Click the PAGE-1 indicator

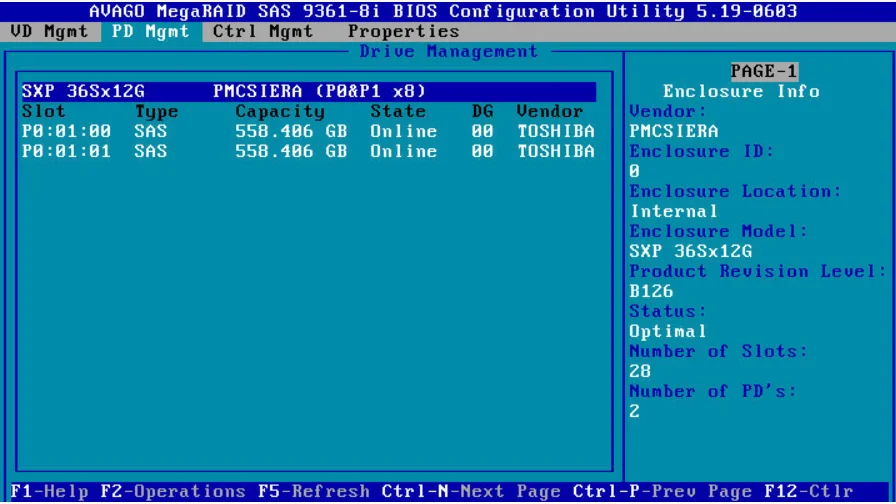point(764,71)
